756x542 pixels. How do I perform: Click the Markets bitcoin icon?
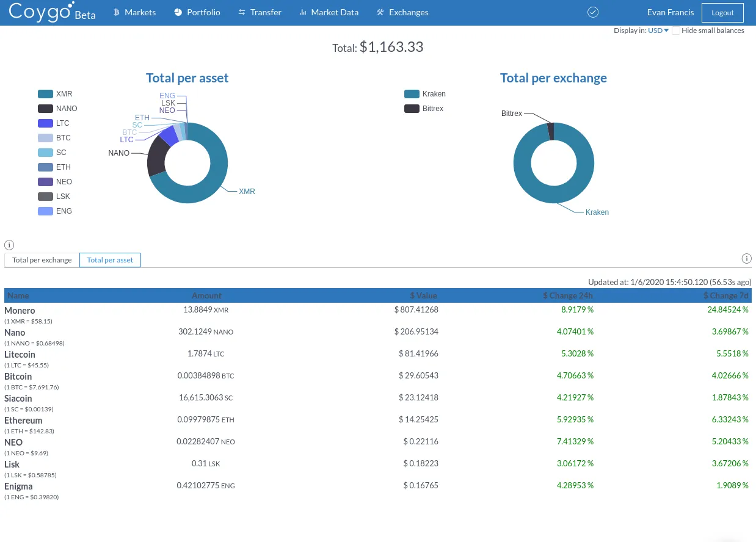click(117, 12)
